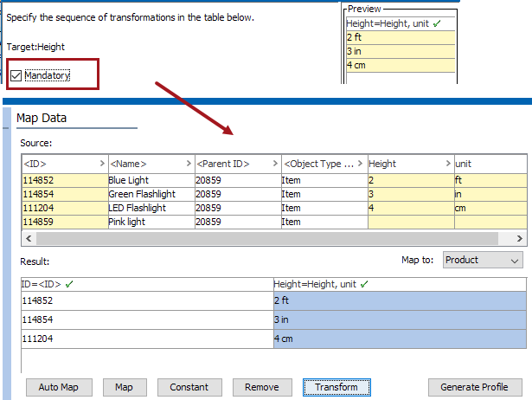
Task: Select the Preview row 2 ft
Action: [401, 37]
